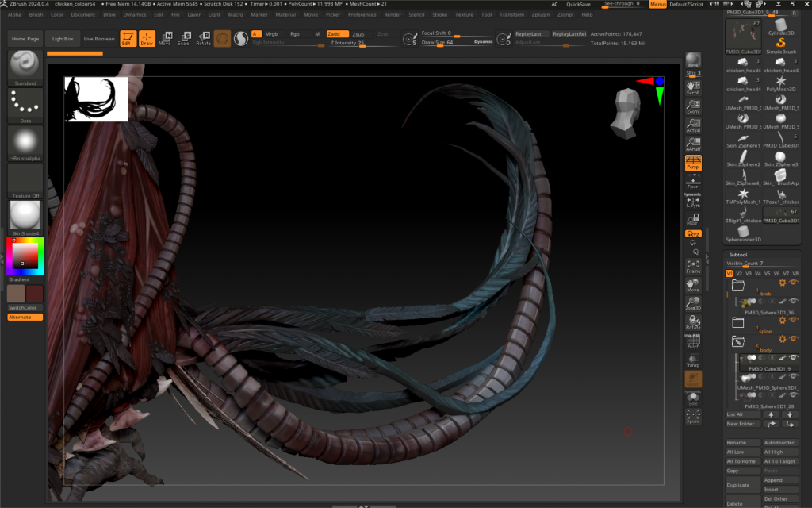Select the Move transform icon in top toolbar

click(165, 38)
